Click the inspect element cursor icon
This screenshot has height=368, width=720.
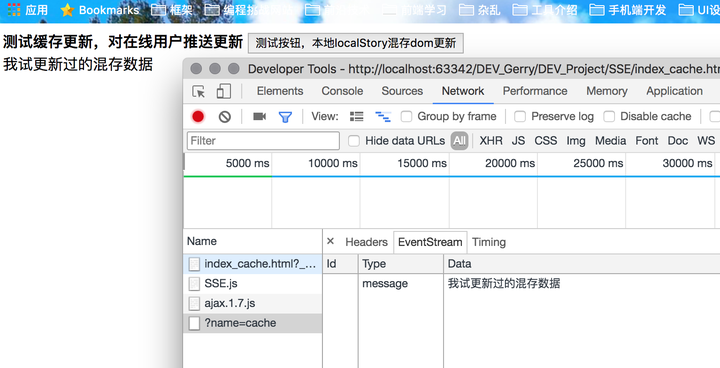(199, 91)
